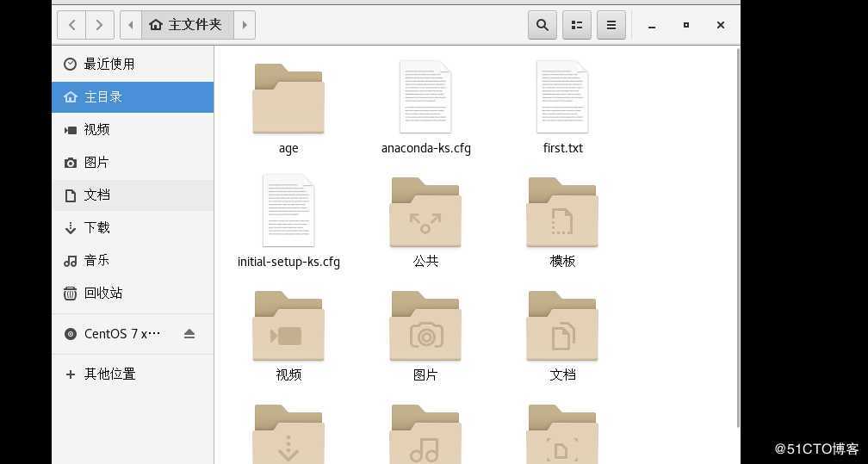868x464 pixels.
Task: Open 回收站 in the sidebar
Action: pos(133,293)
